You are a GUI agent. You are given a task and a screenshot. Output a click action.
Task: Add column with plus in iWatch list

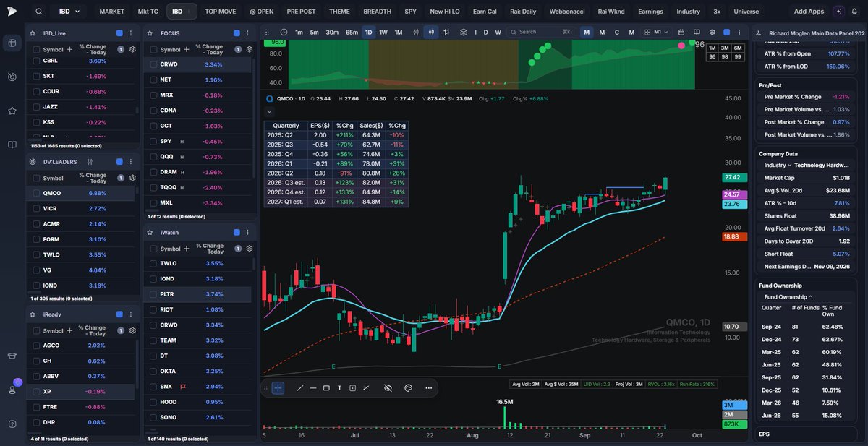pyautogui.click(x=186, y=249)
